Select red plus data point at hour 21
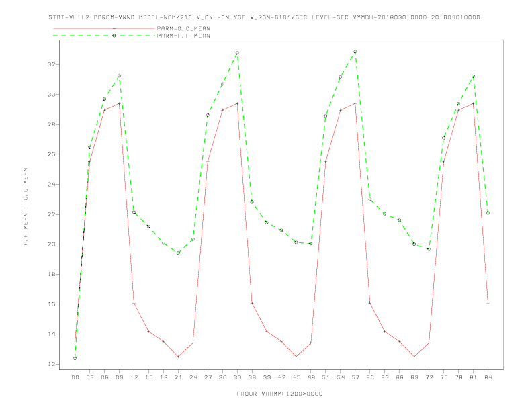Image resolution: width=532 pixels, height=411 pixels. click(178, 357)
